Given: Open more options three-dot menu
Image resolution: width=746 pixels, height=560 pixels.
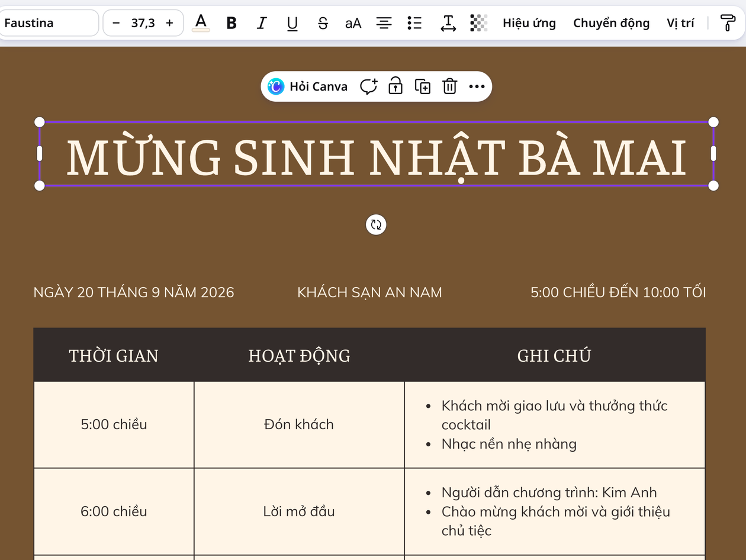Looking at the screenshot, I should tap(477, 86).
